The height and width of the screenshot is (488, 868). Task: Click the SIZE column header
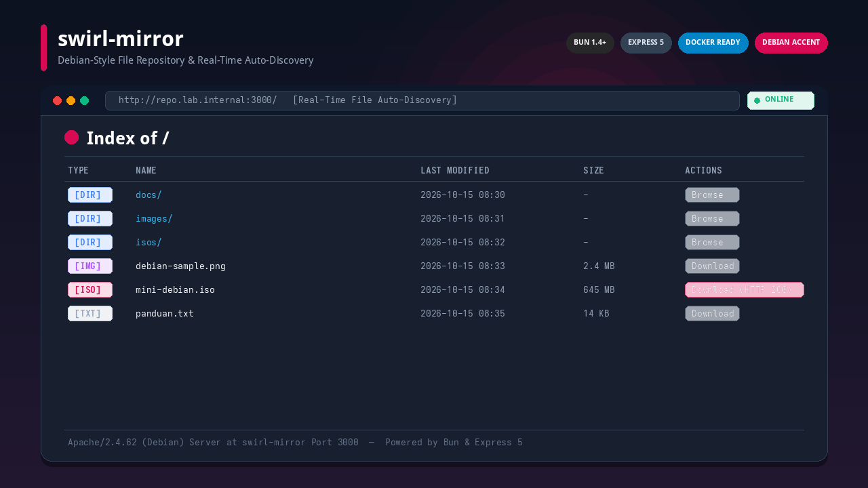click(x=593, y=171)
